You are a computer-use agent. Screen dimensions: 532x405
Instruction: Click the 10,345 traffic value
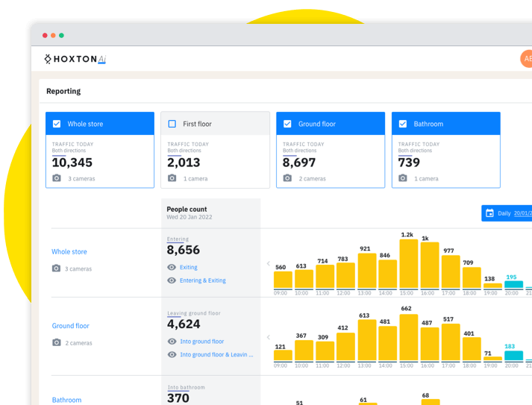point(72,163)
